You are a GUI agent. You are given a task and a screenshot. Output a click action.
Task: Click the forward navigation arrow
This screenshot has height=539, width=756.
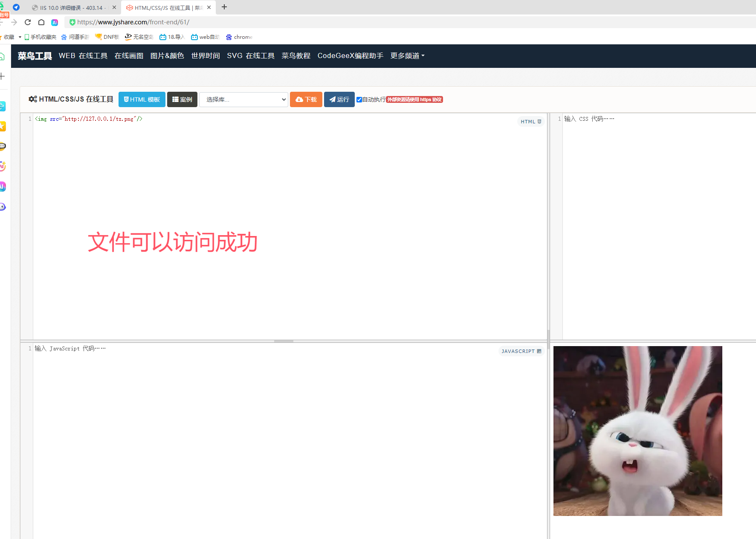point(14,22)
